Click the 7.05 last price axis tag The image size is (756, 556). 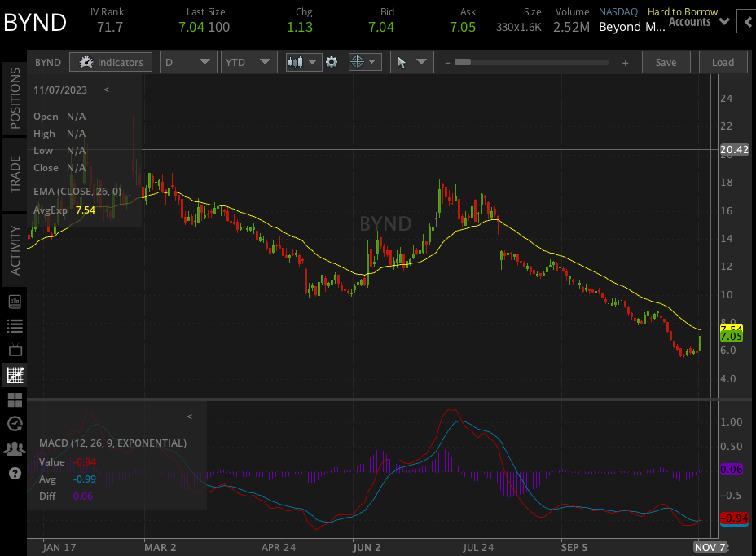731,337
